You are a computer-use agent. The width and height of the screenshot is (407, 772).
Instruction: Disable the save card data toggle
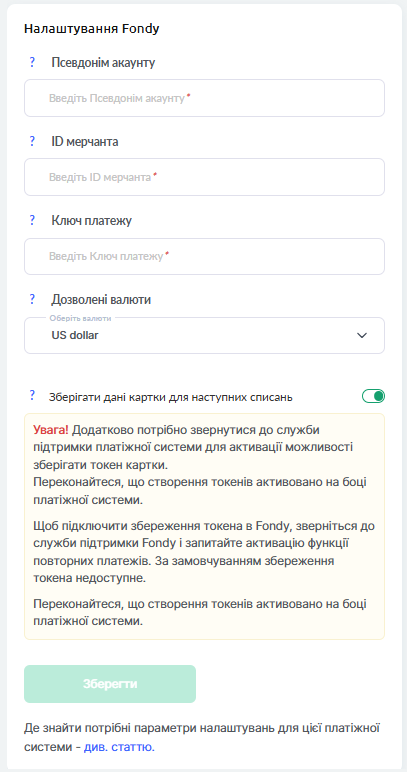click(x=374, y=396)
